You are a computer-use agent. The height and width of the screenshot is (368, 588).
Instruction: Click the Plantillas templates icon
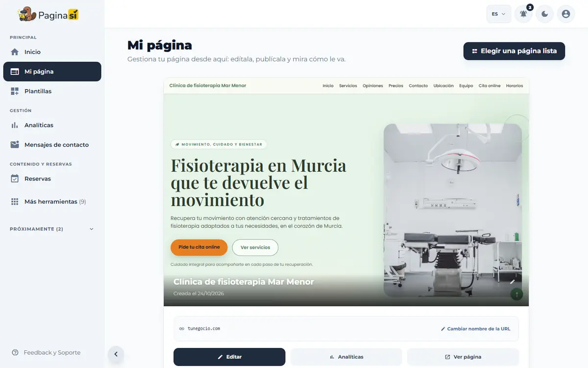(15, 91)
